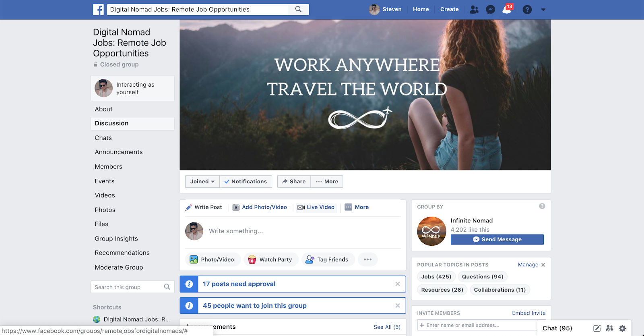
Task: Click the Share button
Action: 294,181
